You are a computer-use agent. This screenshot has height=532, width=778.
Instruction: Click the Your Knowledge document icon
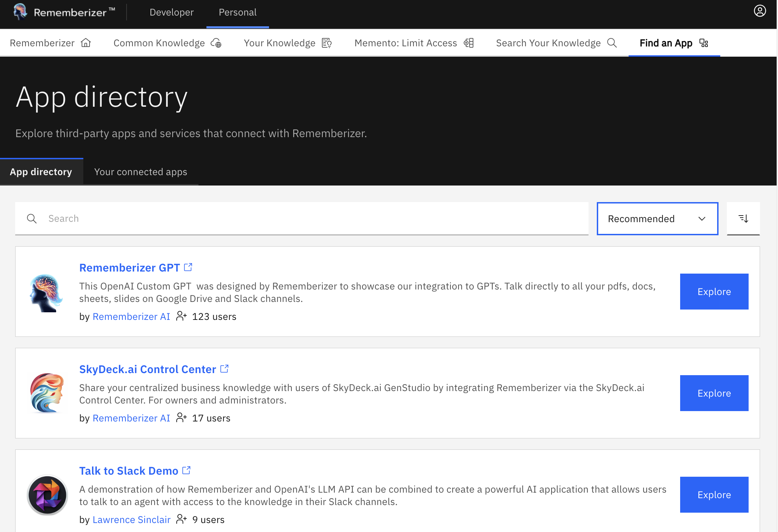(x=326, y=43)
